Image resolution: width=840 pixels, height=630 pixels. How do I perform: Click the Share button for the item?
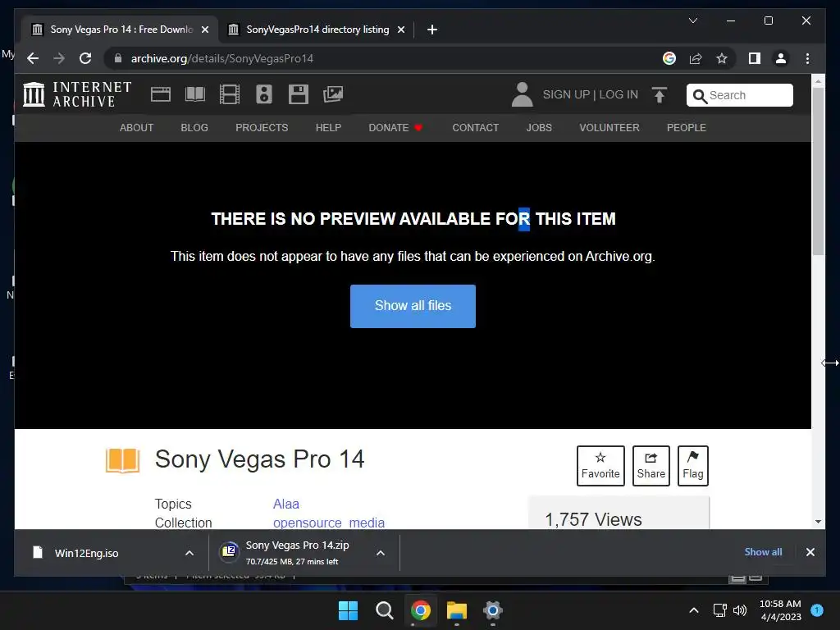651,466
